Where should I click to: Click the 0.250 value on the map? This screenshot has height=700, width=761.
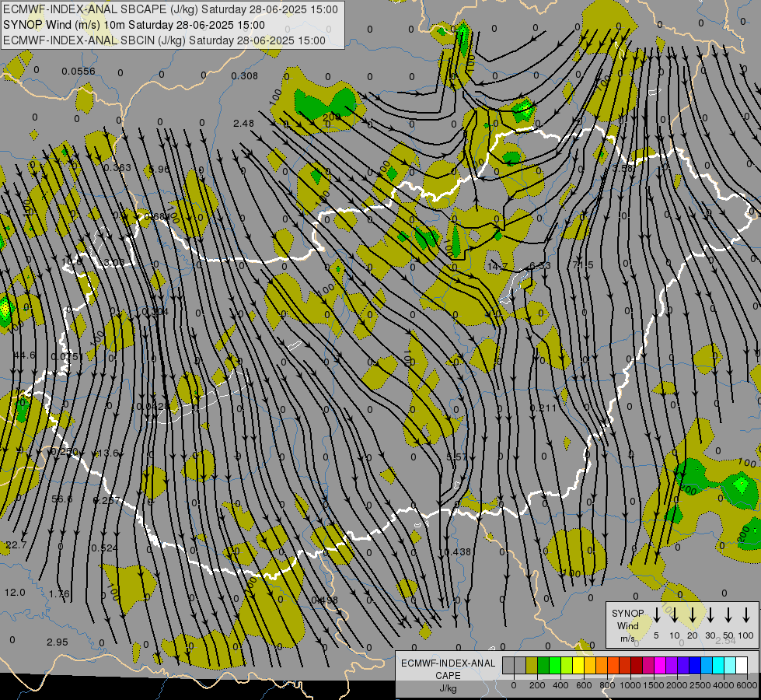tap(64, 451)
